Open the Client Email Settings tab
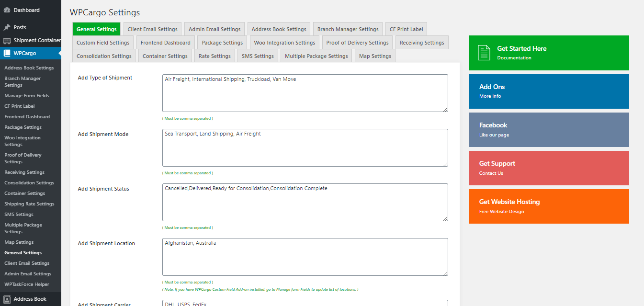The width and height of the screenshot is (644, 306). (152, 29)
